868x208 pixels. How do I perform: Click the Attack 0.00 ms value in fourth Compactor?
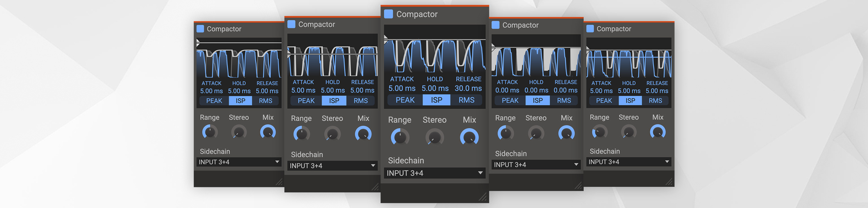tap(507, 90)
